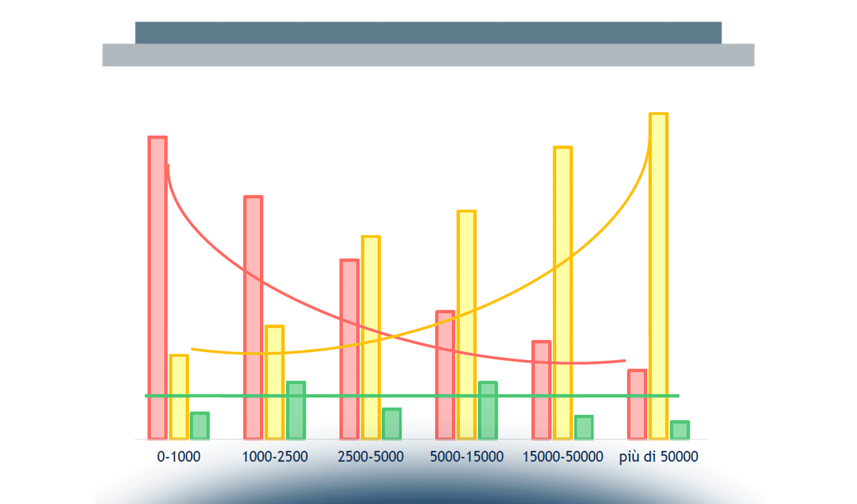The height and width of the screenshot is (504, 857).
Task: Select the red bar for 1000-2500
Action: pos(253,317)
